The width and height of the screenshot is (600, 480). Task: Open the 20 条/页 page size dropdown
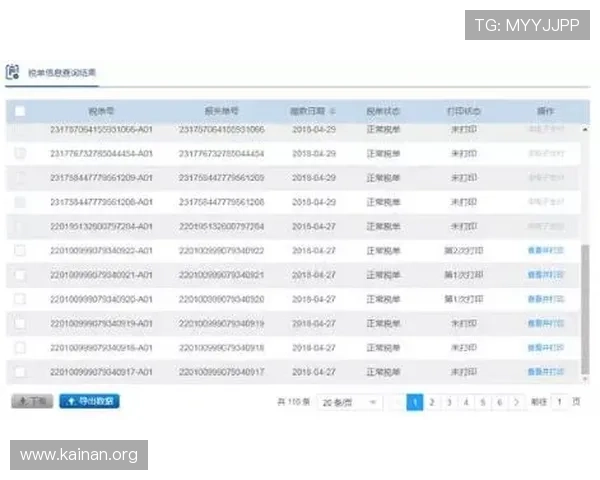[x=349, y=402]
